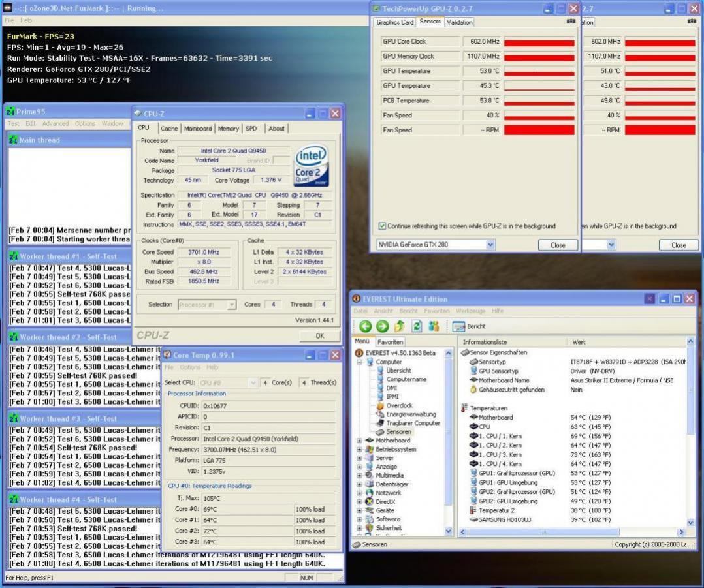
Task: Collapse the Computer node in EVEREST tree
Action: pyautogui.click(x=359, y=362)
